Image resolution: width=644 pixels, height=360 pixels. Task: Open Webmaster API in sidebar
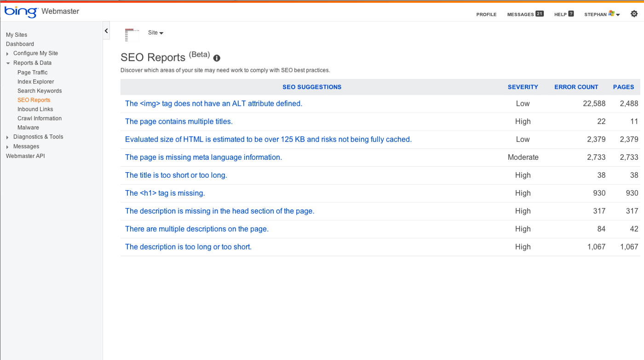(25, 156)
